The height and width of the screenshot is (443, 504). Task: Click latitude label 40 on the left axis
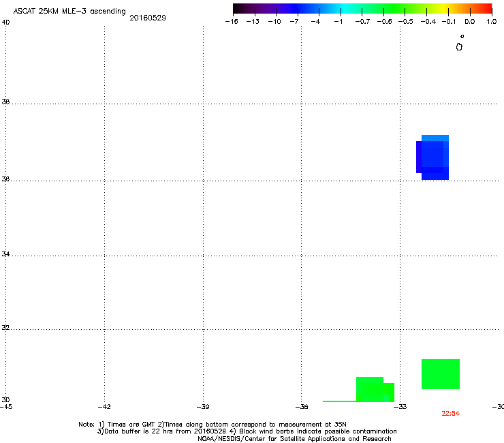coord(5,22)
